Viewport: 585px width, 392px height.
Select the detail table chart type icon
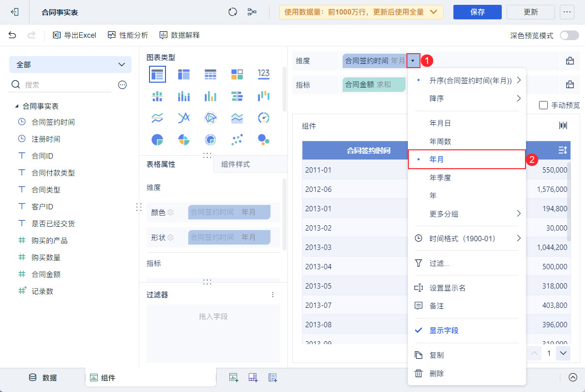pos(210,74)
